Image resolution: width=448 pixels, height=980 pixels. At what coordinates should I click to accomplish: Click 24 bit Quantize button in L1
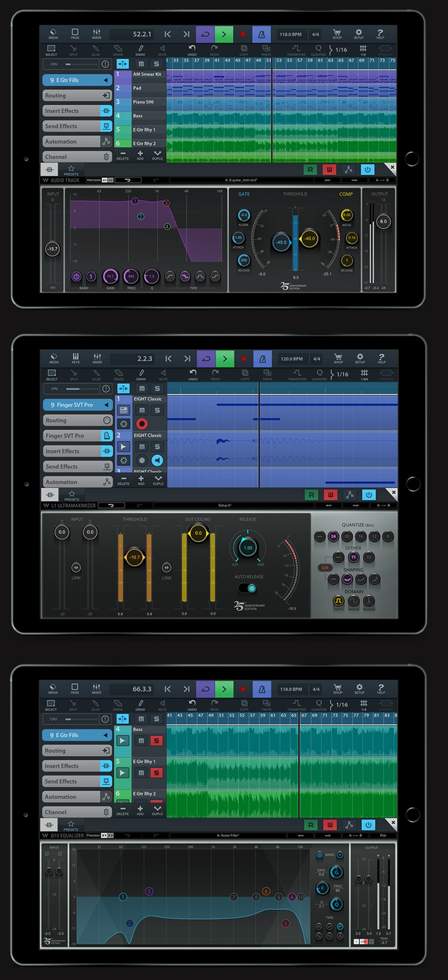click(334, 536)
